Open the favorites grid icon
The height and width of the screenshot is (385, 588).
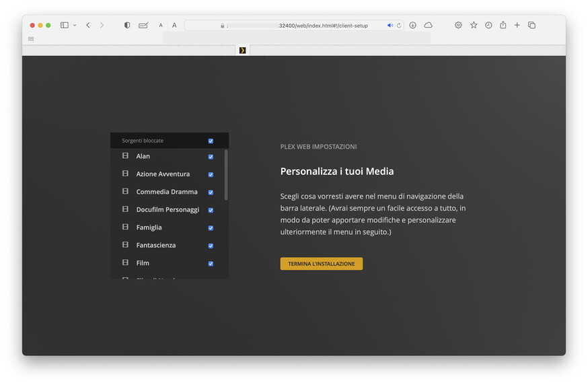(x=31, y=38)
